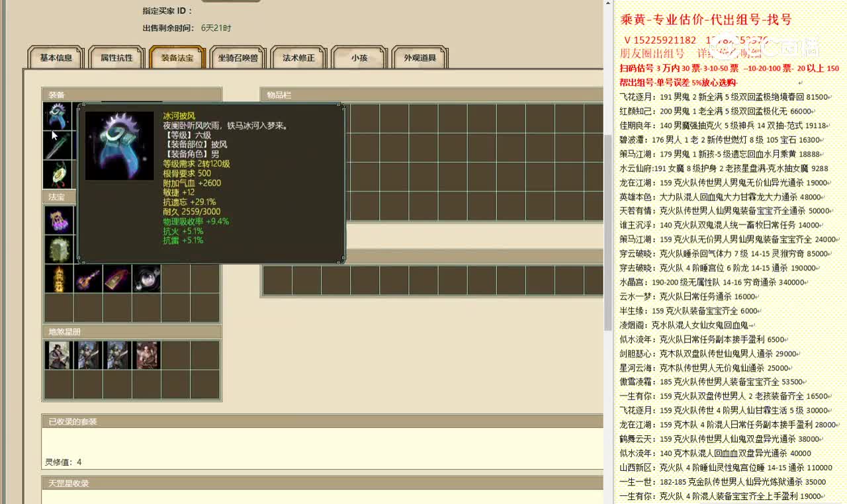The image size is (847, 504).
Task: Click the 碧波潭 176 男人 16300 listing
Action: (722, 140)
